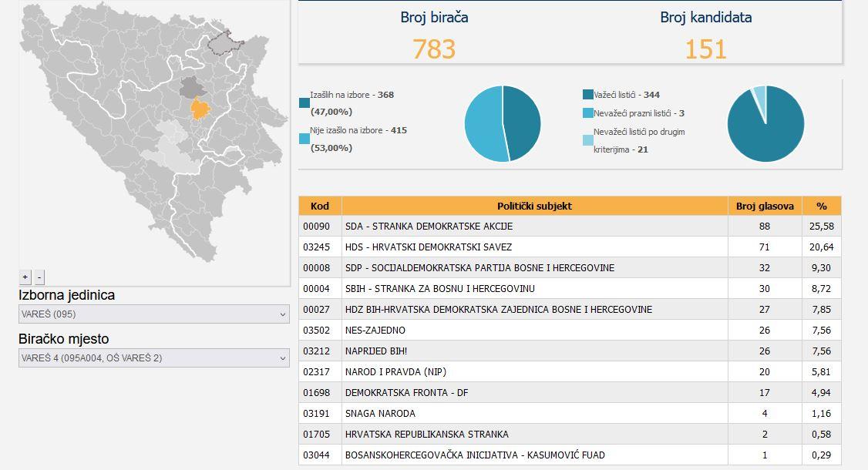
Task: Zoom in the map with plus button
Action: pos(25,277)
